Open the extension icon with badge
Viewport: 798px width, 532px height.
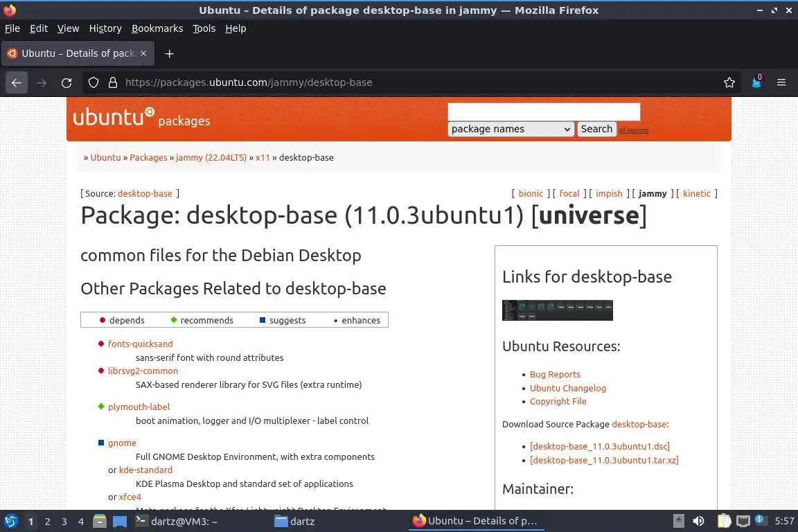[x=756, y=82]
